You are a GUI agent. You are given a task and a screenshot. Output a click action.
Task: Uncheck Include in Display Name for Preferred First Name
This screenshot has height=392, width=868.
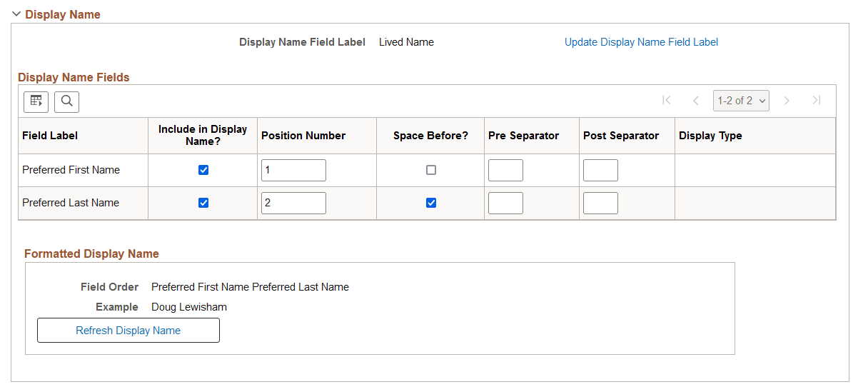point(203,170)
